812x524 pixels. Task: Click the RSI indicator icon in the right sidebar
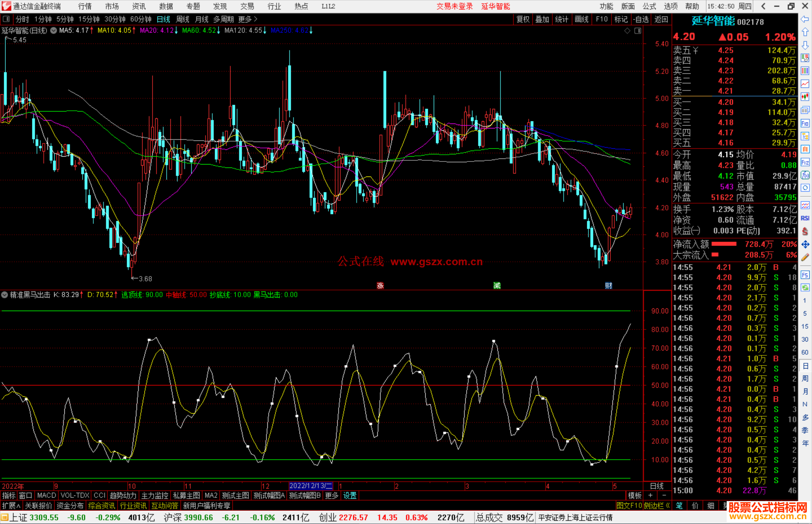(x=805, y=218)
